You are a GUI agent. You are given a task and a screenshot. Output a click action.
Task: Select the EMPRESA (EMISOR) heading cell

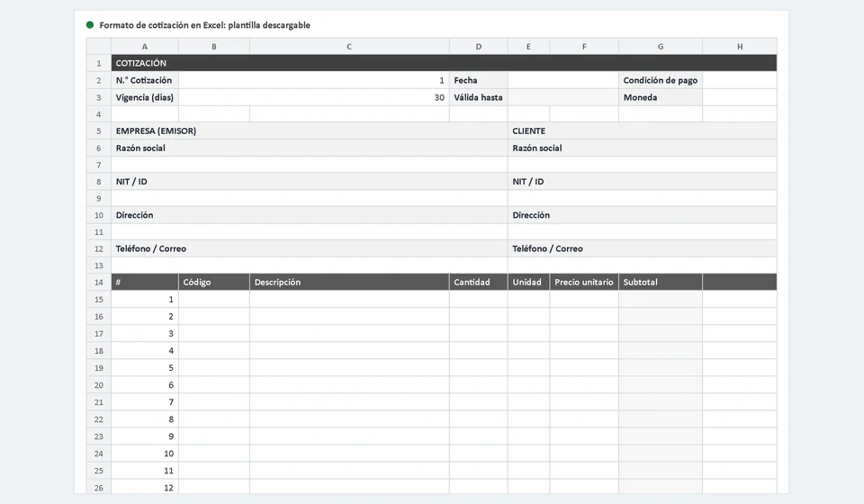[309, 131]
